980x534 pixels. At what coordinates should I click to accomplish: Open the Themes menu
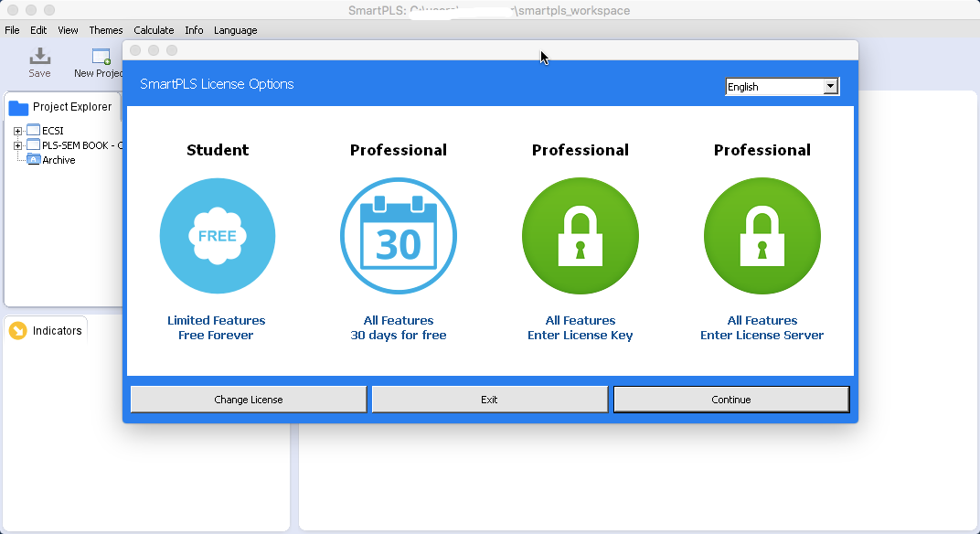click(x=106, y=30)
